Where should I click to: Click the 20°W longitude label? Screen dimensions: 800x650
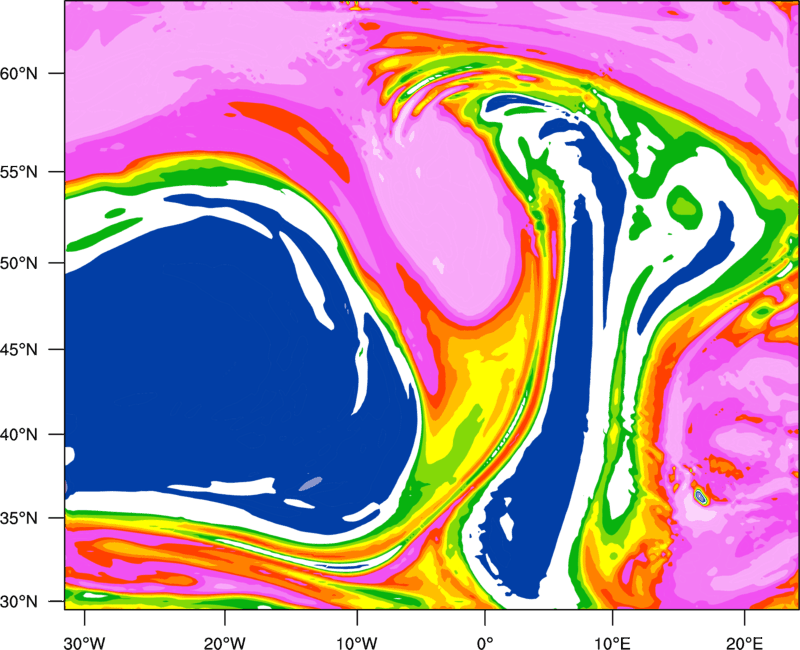click(x=224, y=643)
